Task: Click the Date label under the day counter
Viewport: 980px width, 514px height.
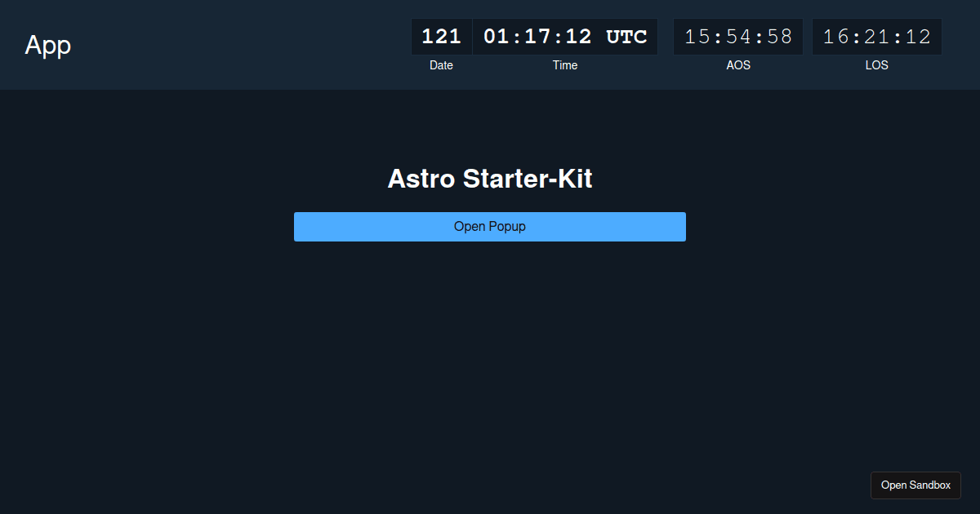Action: click(441, 65)
